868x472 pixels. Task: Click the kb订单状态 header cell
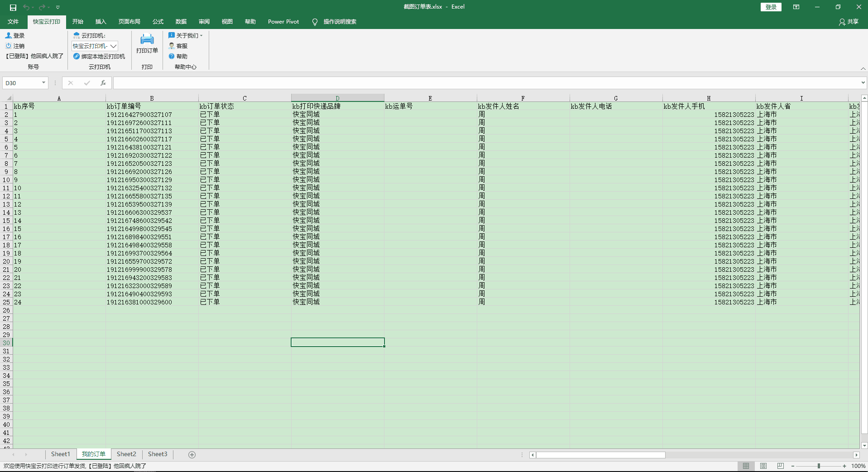245,106
